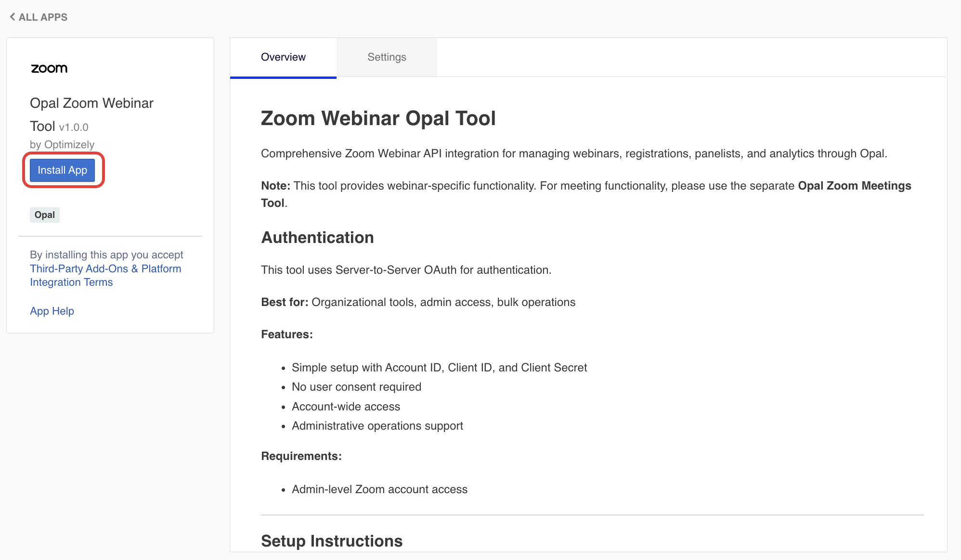961x560 pixels.
Task: Click the back chevron beside ALL APPS
Action: 12,16
